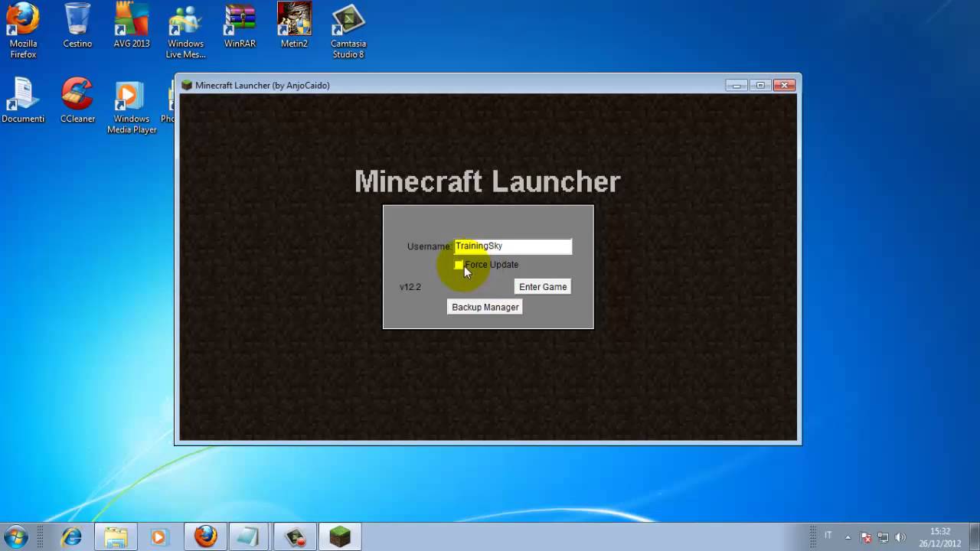Screen dimensions: 980x551
Task: Click into the Username text field
Action: pyautogui.click(x=513, y=246)
